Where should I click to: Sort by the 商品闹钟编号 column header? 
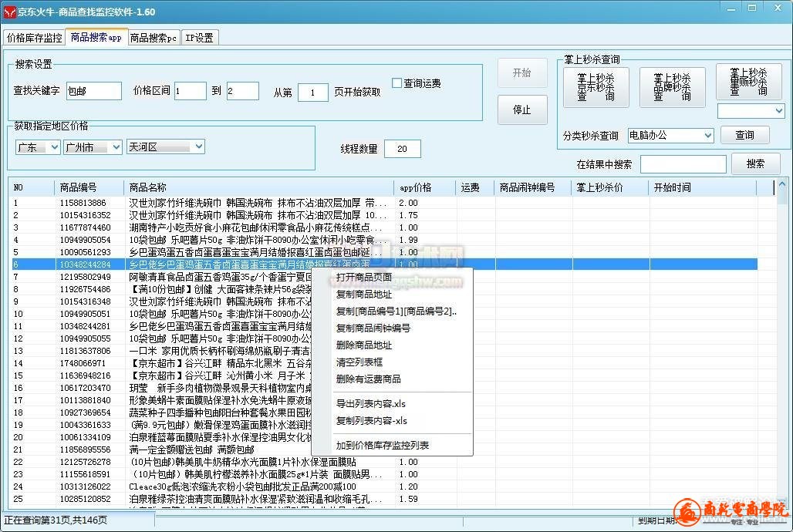pos(533,187)
